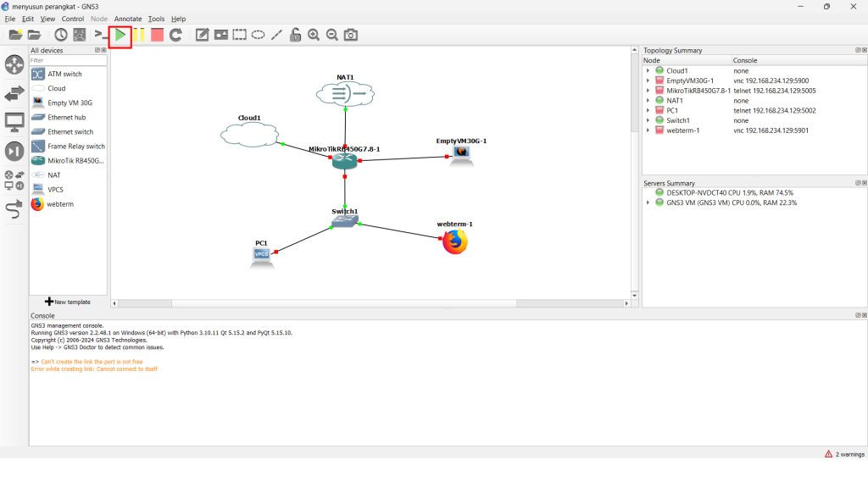Expand the GNS3 VM server entry
868x488 pixels.
pyautogui.click(x=648, y=202)
